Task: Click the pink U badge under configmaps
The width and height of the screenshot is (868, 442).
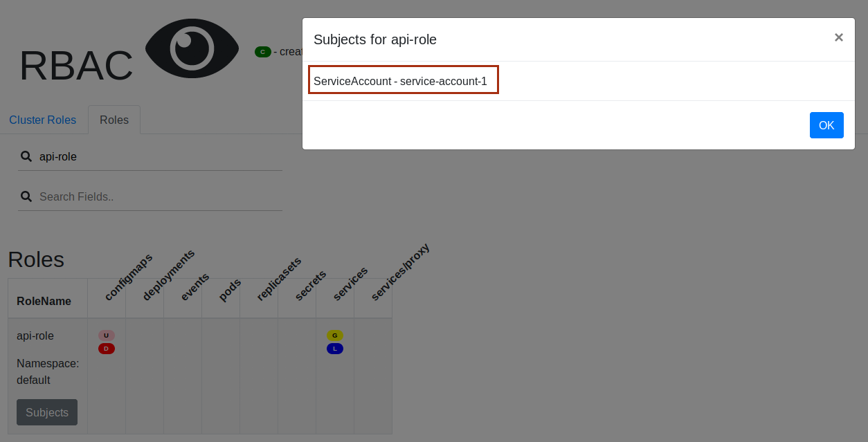Action: click(x=106, y=335)
